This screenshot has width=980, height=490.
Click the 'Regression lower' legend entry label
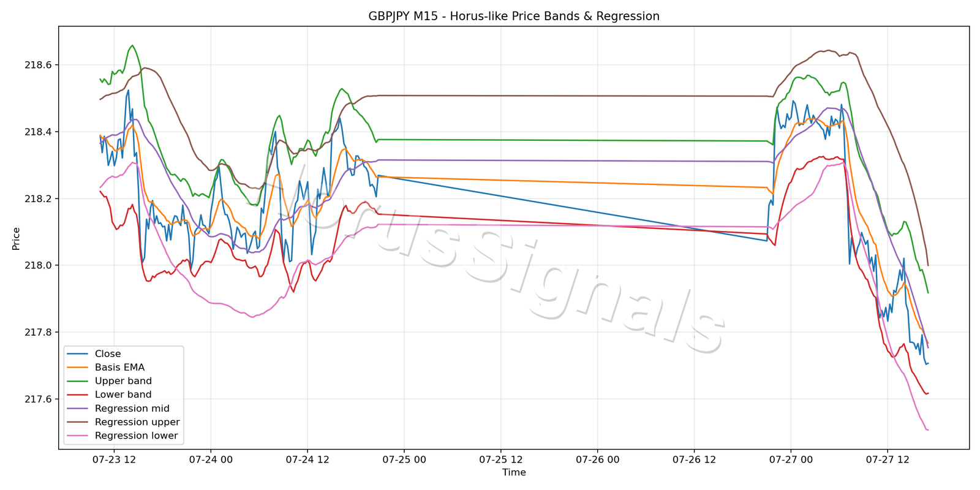click(136, 436)
